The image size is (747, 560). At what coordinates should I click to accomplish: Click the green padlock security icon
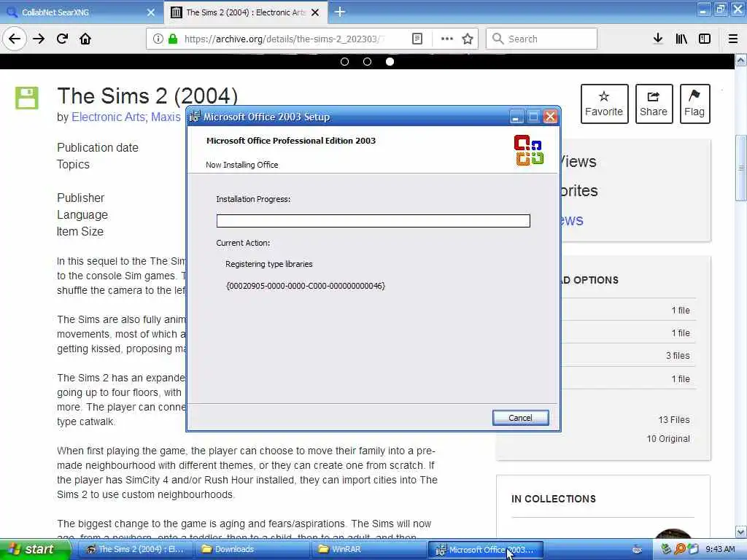(173, 39)
